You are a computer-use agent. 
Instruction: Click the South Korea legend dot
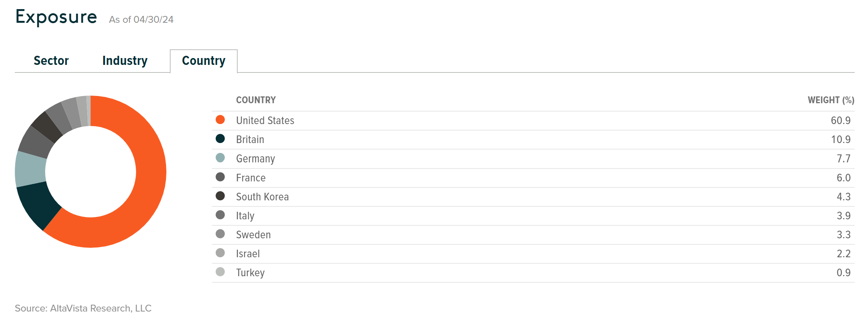(x=220, y=196)
